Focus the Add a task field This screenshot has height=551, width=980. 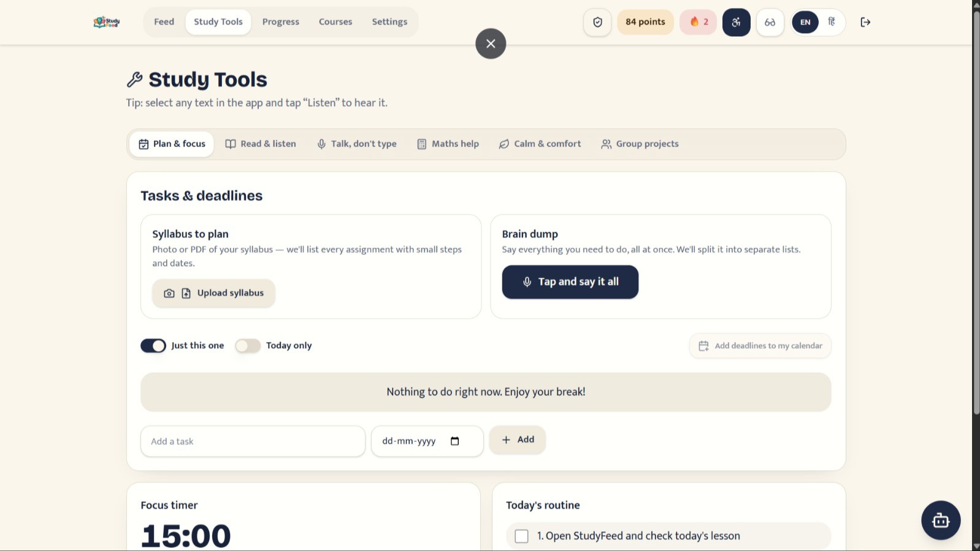tap(253, 441)
